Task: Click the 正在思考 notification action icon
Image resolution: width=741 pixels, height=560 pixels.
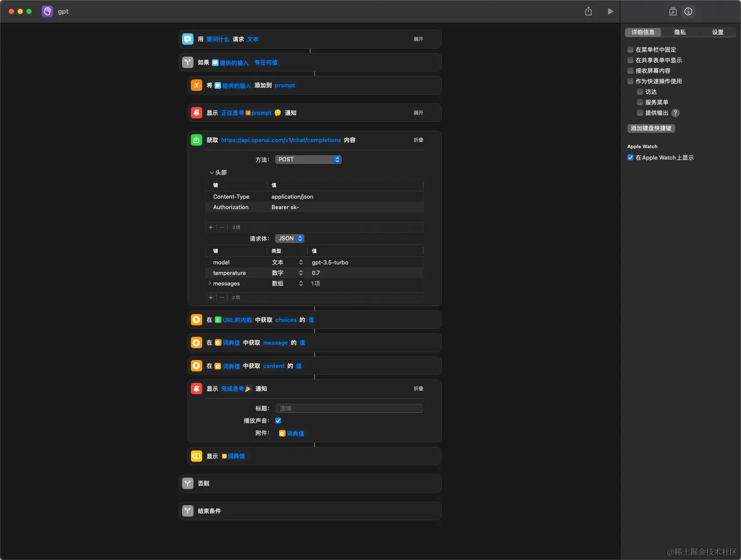Action: pyautogui.click(x=197, y=113)
